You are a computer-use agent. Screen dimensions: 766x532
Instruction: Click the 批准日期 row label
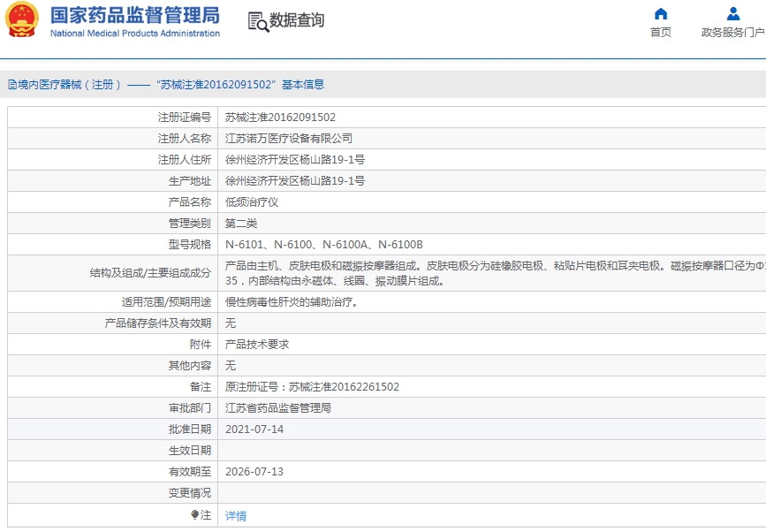(190, 429)
